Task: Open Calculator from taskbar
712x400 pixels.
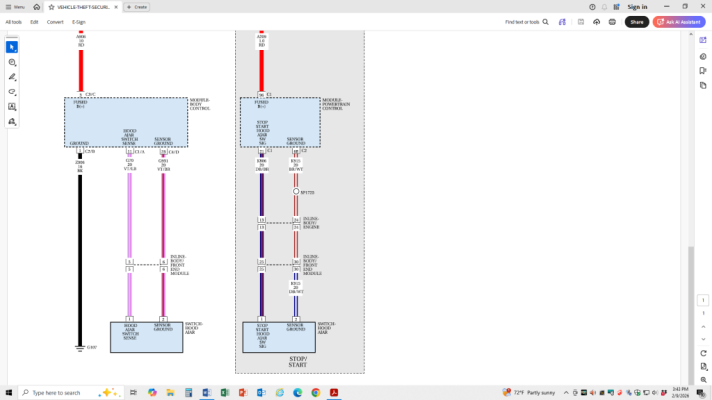Action: point(188,392)
